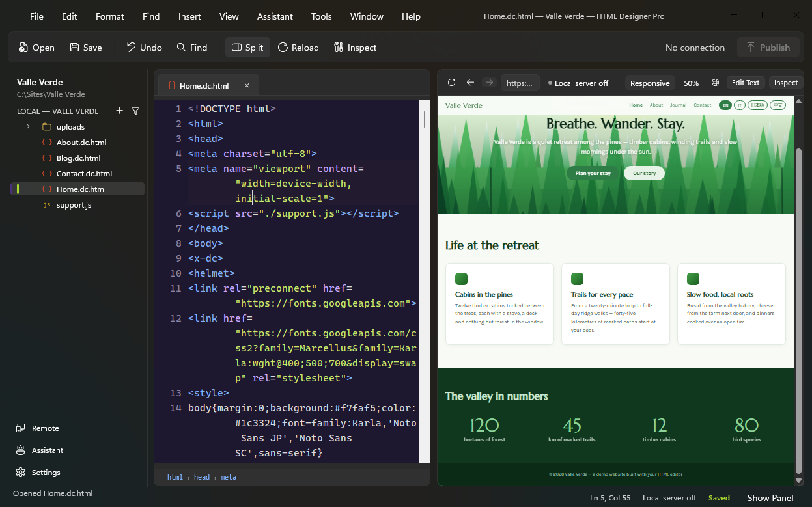The image size is (812, 507).
Task: Open the View menu
Action: point(229,16)
